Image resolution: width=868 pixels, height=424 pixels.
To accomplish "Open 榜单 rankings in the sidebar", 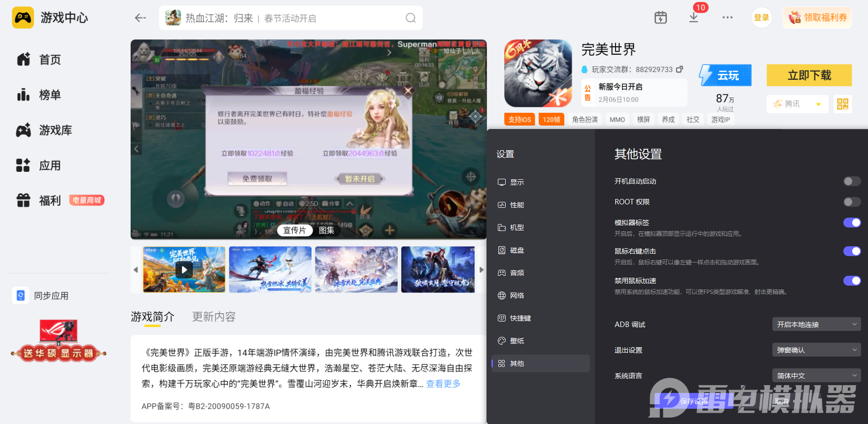I will [x=39, y=95].
